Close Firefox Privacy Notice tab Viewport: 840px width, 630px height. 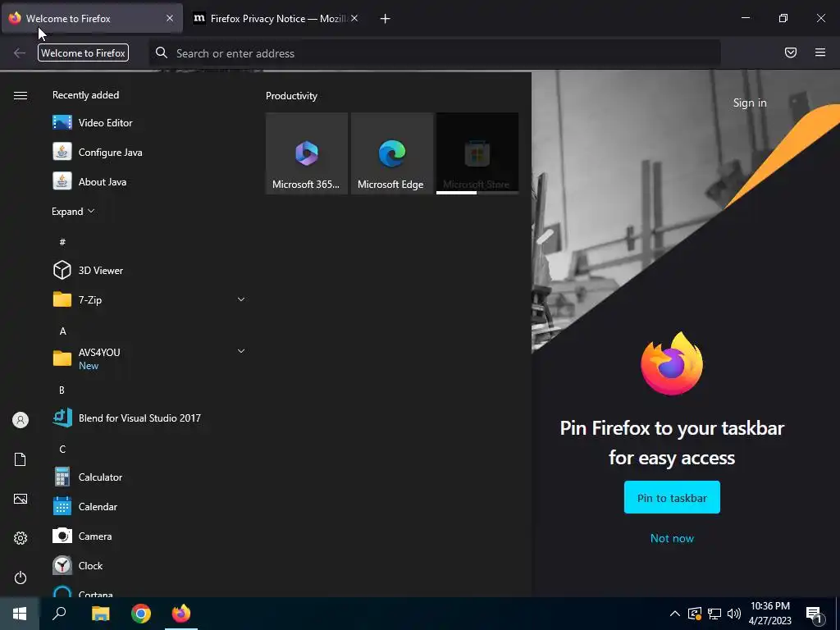pyautogui.click(x=354, y=18)
